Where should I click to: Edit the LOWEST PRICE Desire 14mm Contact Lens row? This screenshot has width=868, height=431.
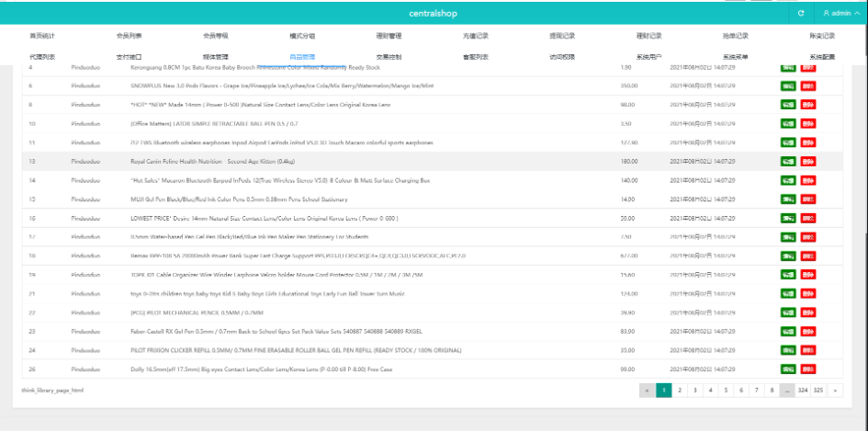coord(789,219)
